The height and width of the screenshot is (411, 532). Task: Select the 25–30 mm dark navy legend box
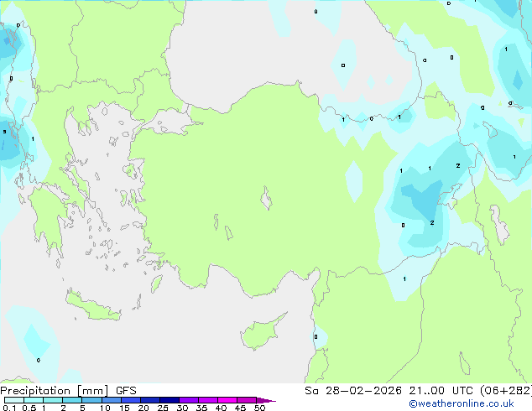[169, 400]
